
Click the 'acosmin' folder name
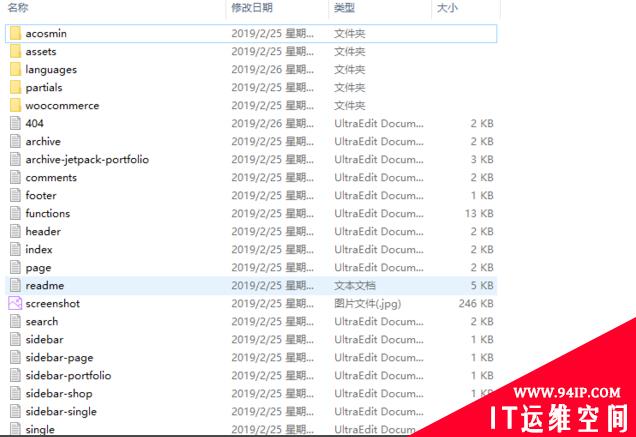click(x=46, y=33)
